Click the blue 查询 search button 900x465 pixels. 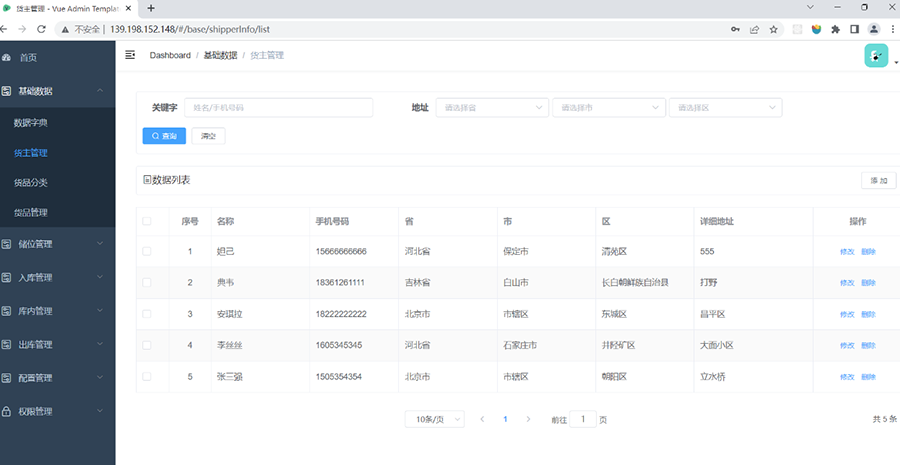(x=164, y=136)
